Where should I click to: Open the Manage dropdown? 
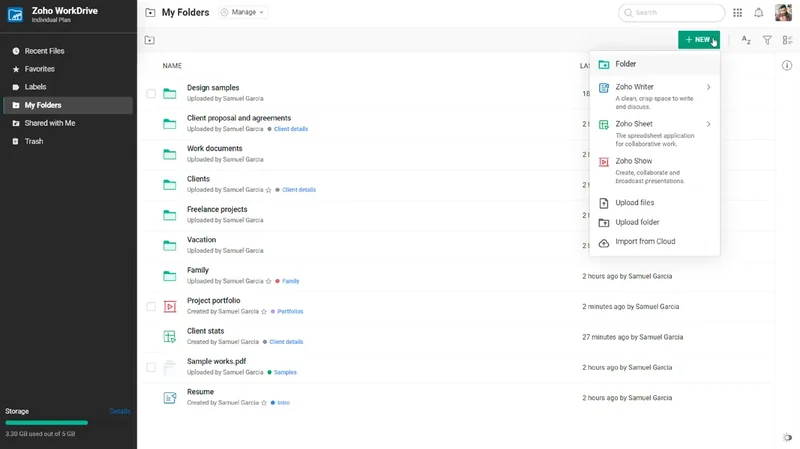click(x=243, y=12)
